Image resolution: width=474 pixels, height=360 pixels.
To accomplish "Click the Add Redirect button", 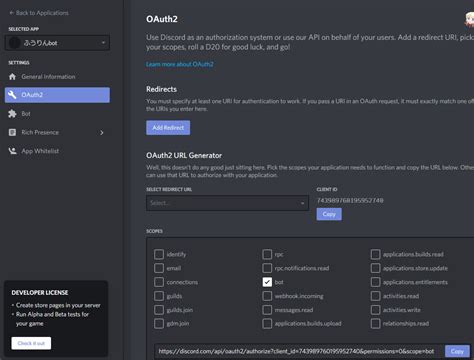I will click(x=168, y=128).
